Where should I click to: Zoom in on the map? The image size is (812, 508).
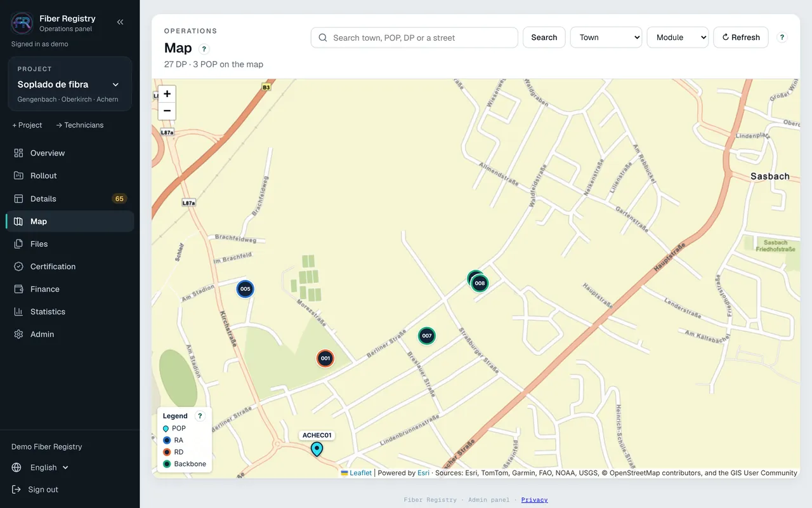point(167,94)
